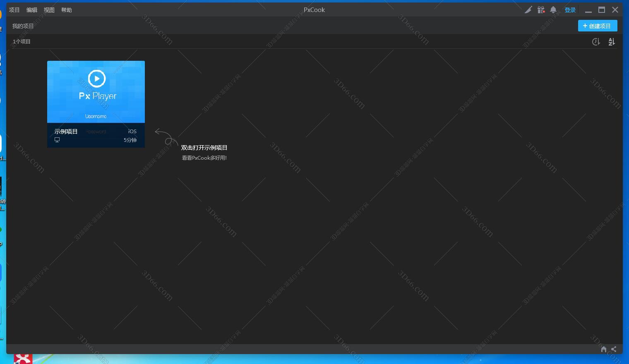
Task: Select the Px Player project thumbnail
Action: 96,92
